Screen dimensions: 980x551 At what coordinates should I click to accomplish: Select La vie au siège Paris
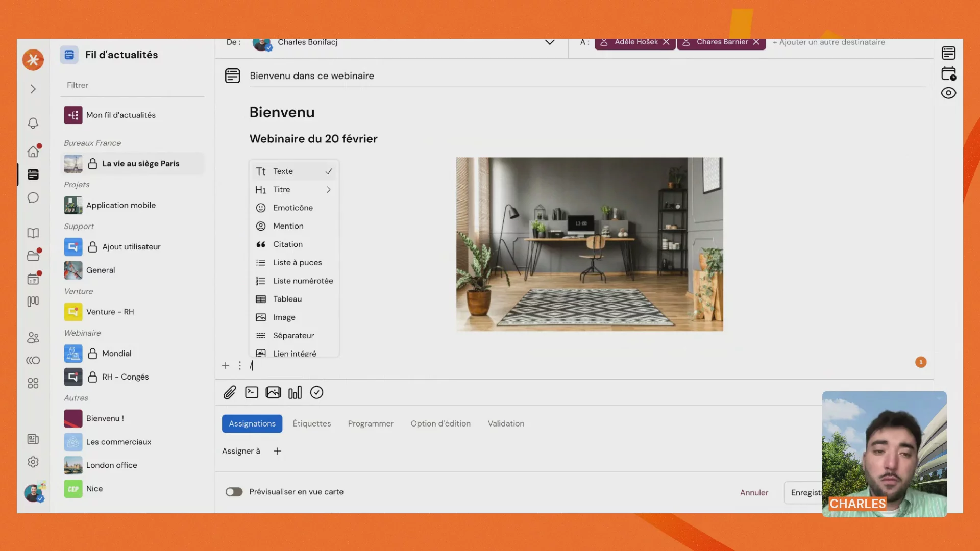click(132, 164)
